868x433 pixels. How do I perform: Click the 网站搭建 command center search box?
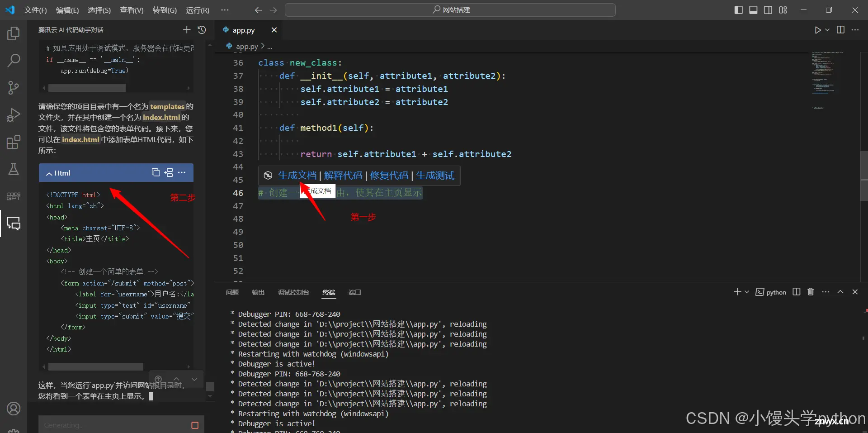pos(450,10)
